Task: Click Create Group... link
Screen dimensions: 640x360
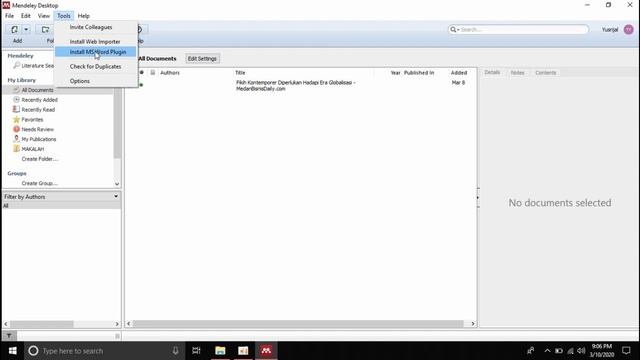Action: point(39,183)
